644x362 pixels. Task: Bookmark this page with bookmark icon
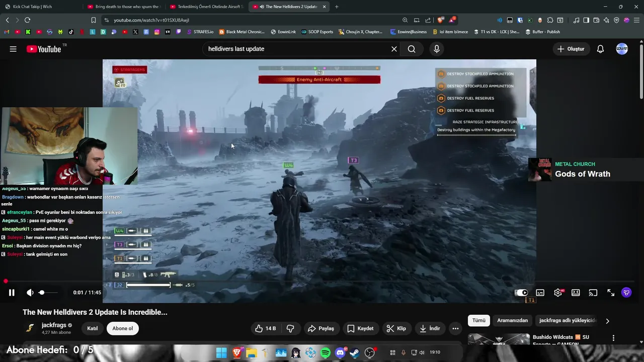click(x=93, y=20)
